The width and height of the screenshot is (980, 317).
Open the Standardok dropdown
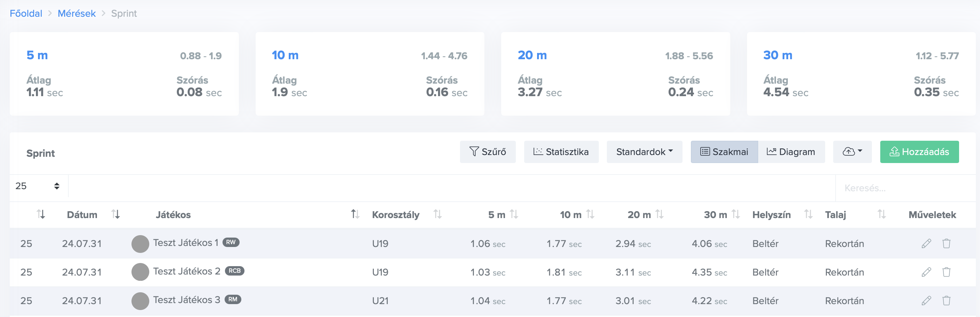[644, 152]
